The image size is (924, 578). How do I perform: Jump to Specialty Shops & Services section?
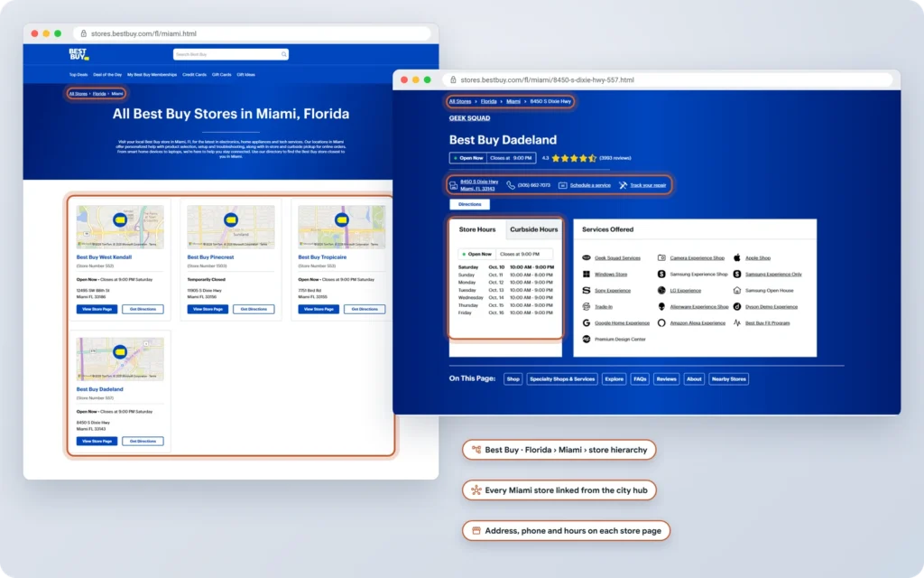click(561, 379)
